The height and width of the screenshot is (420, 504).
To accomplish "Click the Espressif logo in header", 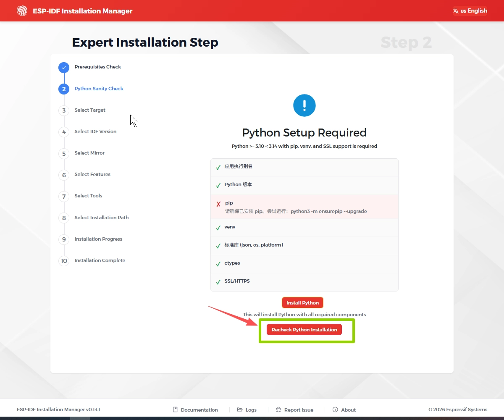I will [22, 11].
